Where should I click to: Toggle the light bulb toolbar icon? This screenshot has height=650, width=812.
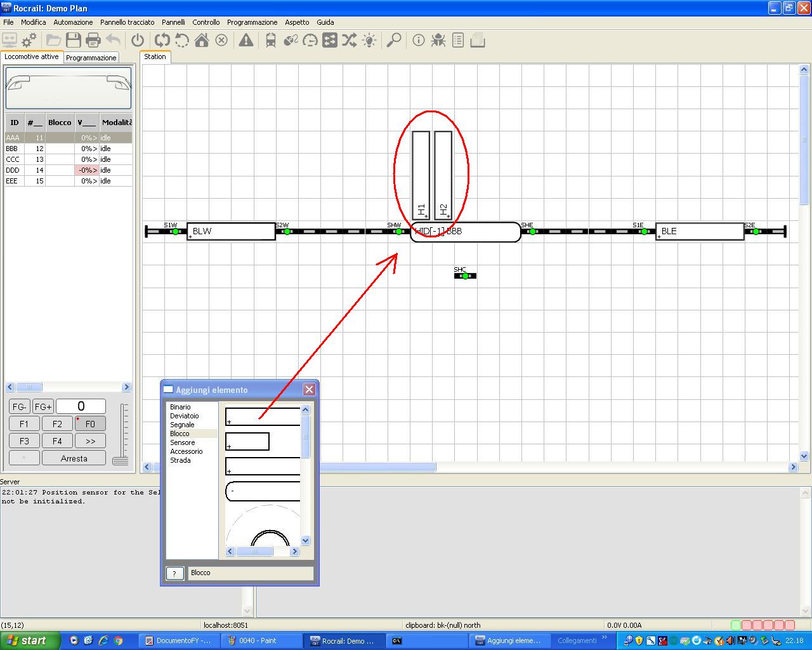point(369,41)
